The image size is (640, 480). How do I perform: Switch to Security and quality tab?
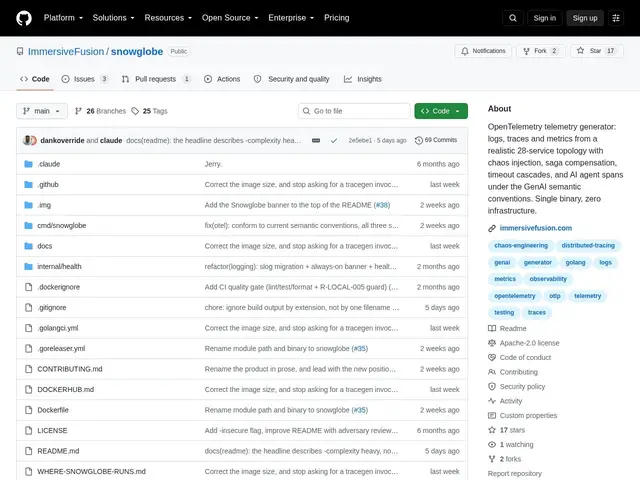click(291, 79)
